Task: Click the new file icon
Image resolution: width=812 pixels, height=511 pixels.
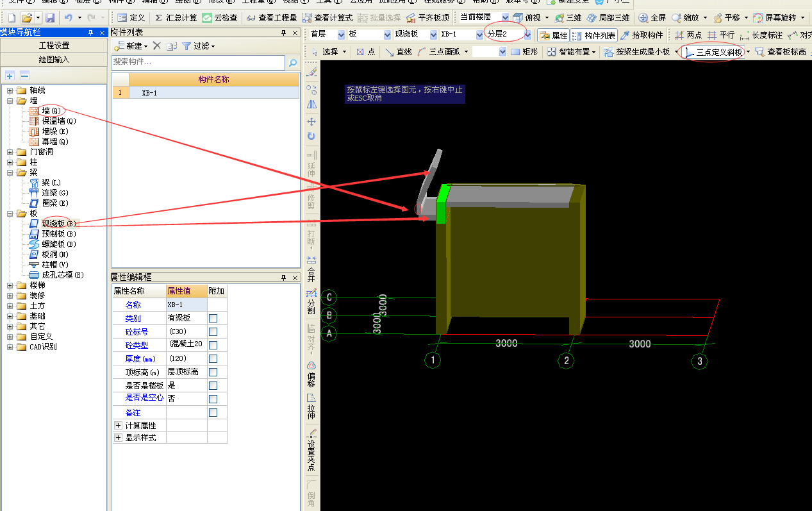Action: (x=11, y=18)
